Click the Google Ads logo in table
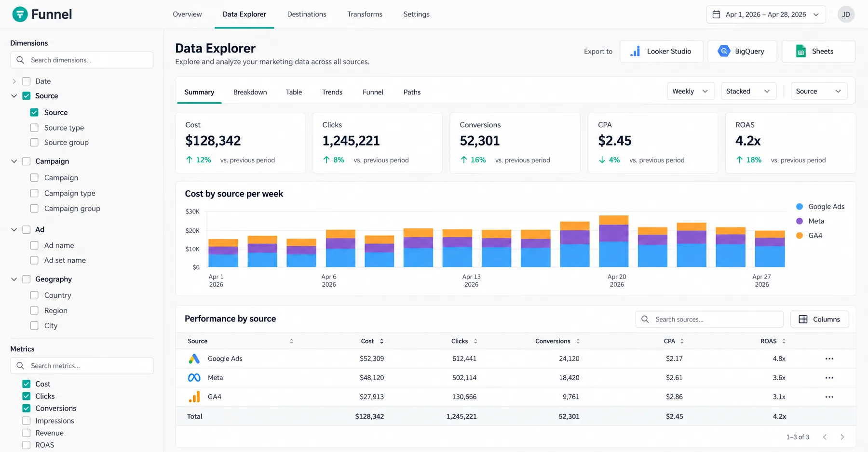Viewport: 868px width, 452px height. pos(194,359)
